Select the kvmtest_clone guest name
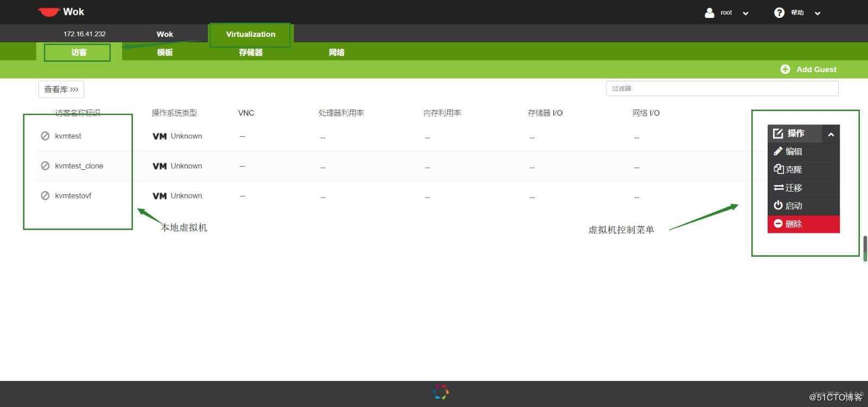This screenshot has height=407, width=868. click(79, 166)
